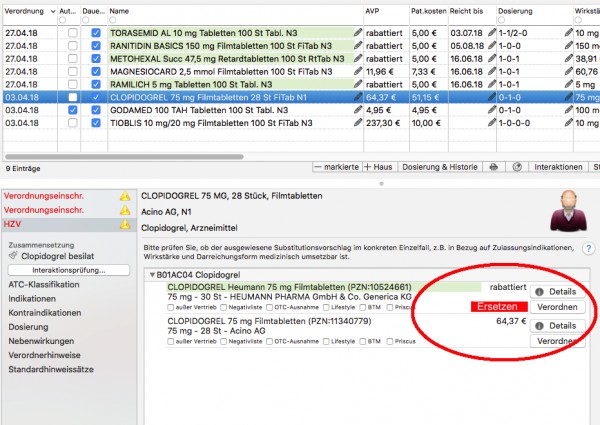Click the patient avatar picture
The width and height of the screenshot is (600, 425).
pyautogui.click(x=569, y=211)
